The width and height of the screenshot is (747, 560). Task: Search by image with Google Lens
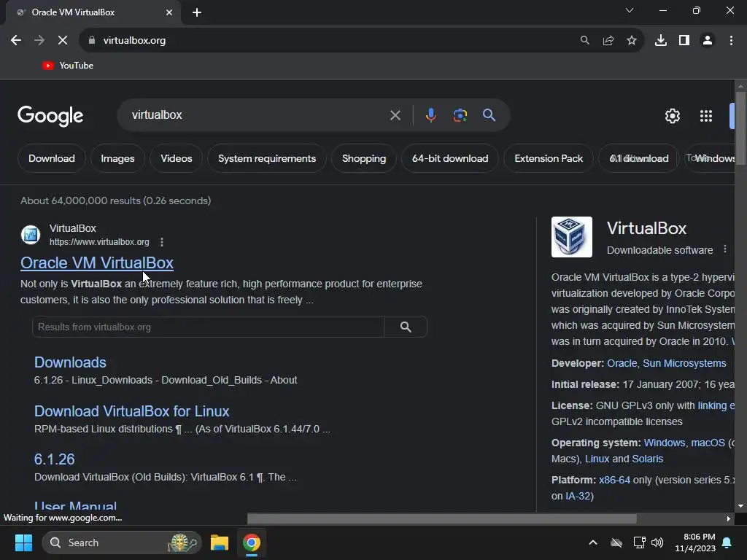[x=460, y=115]
